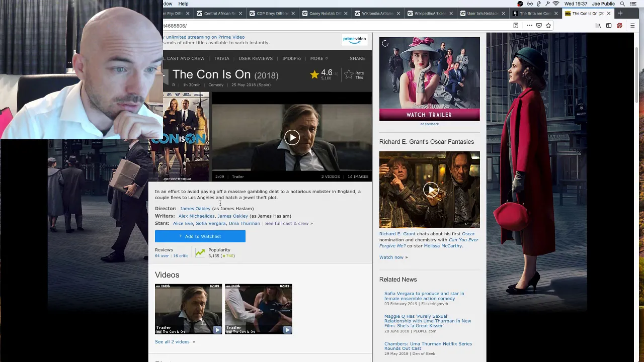Expand the MORE dropdown in IMDb nav

tap(319, 58)
